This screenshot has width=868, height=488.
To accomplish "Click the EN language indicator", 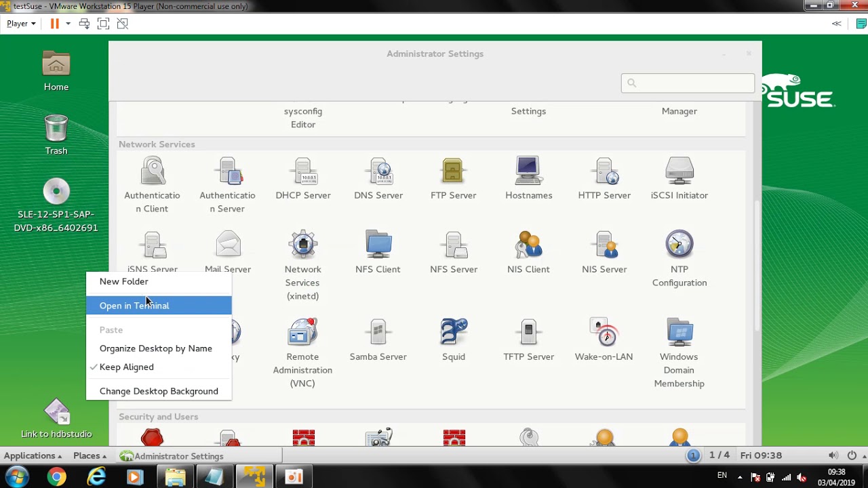I will pyautogui.click(x=722, y=475).
